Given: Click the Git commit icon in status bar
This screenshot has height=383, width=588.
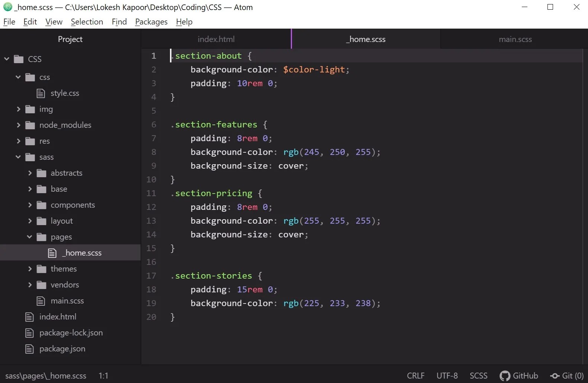Looking at the screenshot, I should [x=555, y=376].
